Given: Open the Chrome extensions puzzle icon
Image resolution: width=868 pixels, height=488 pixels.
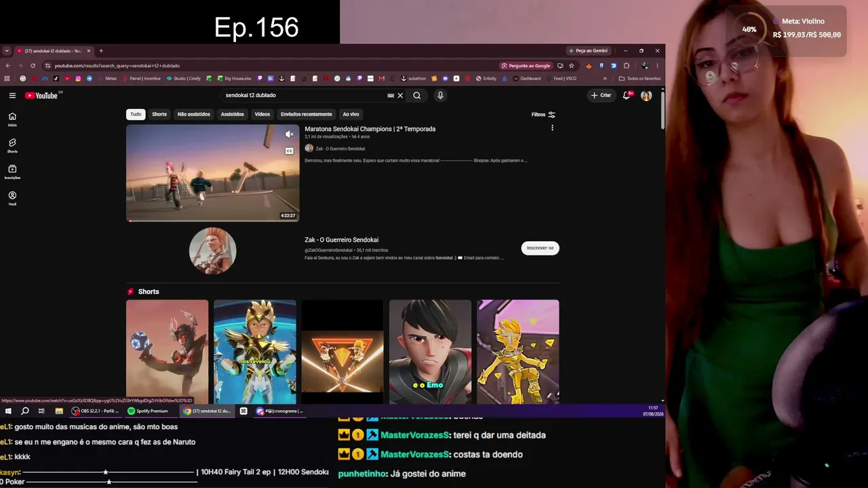Looking at the screenshot, I should (627, 66).
